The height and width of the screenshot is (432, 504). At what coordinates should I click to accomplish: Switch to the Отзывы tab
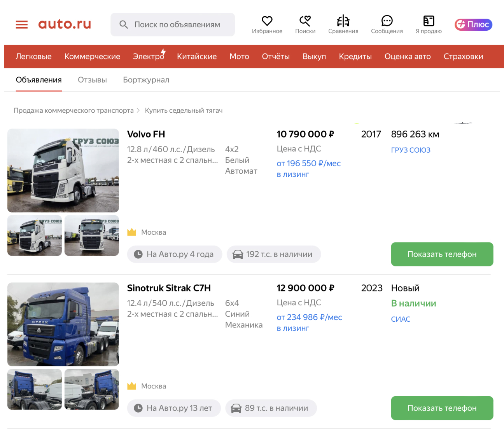92,80
